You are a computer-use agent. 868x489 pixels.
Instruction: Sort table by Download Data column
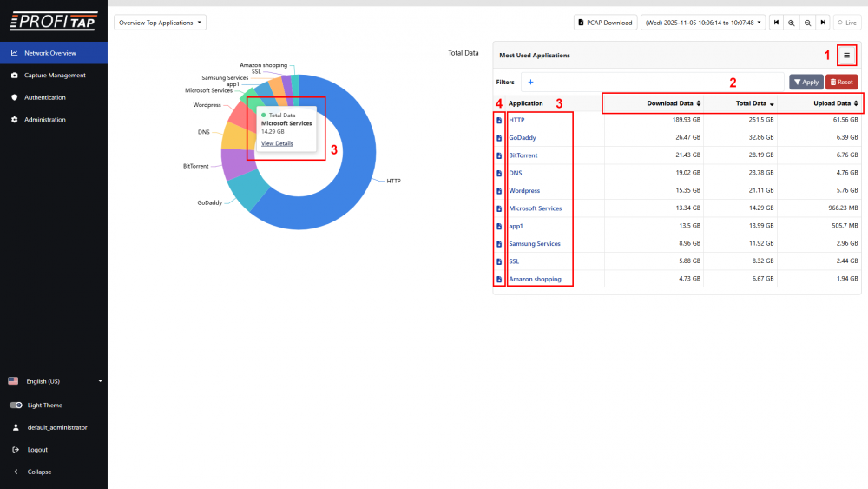coord(674,103)
